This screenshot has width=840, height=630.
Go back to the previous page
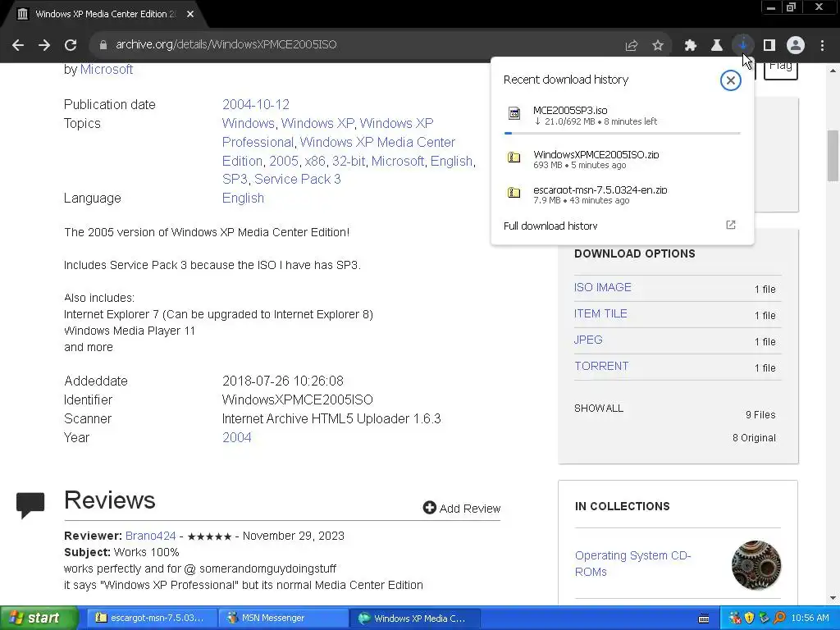[18, 45]
